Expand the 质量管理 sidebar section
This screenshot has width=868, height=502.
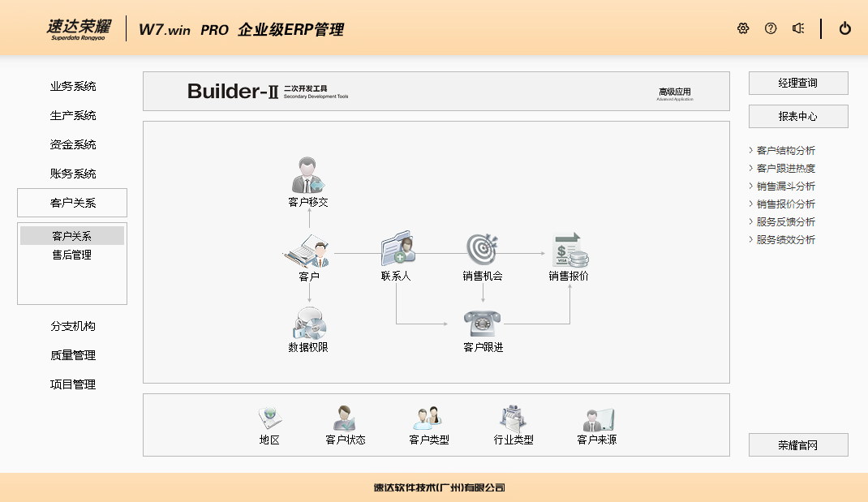(72, 355)
